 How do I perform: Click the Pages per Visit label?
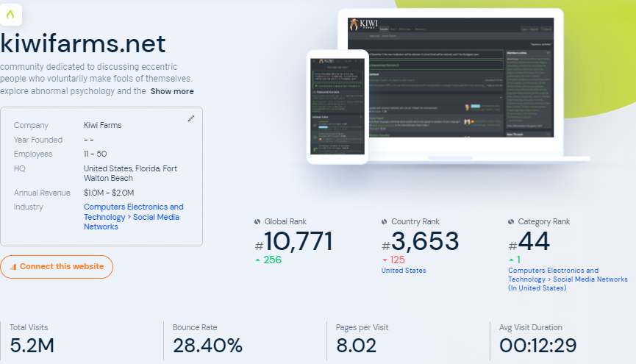362,327
